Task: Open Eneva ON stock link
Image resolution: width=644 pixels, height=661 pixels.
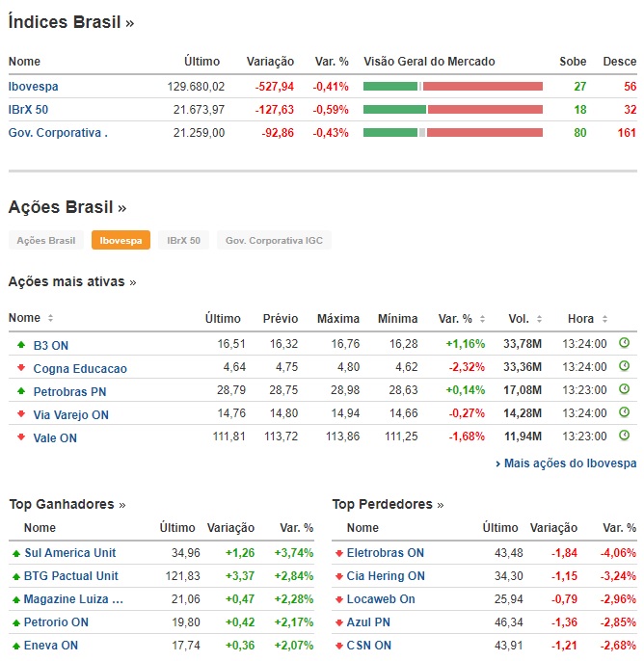Action: pos(51,646)
